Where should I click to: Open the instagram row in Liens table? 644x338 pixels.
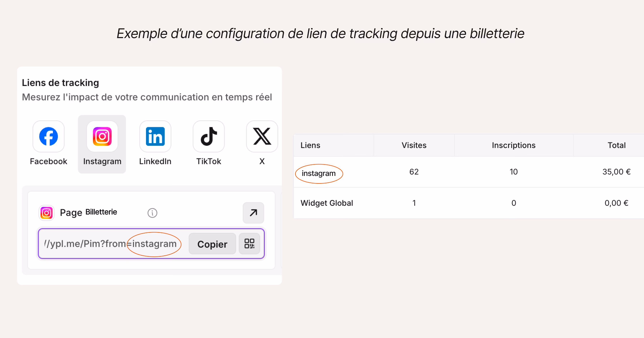click(469, 172)
